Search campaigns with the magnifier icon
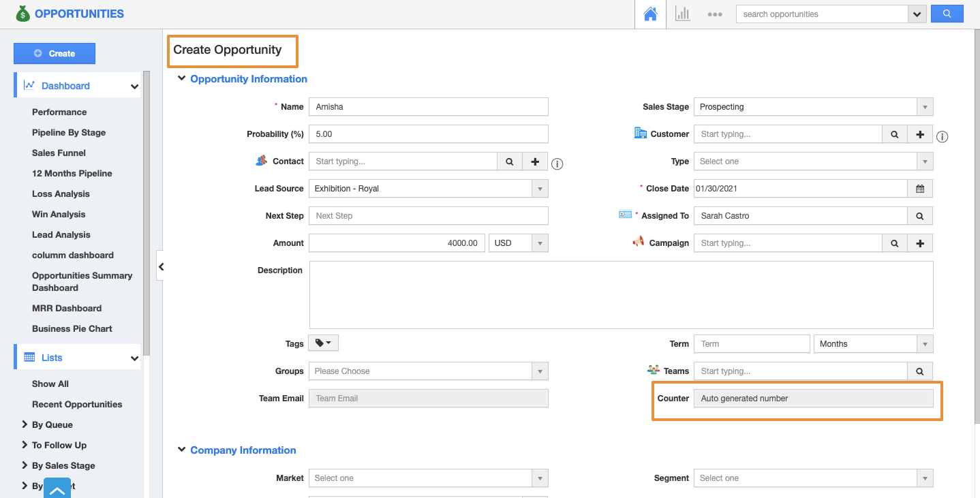The width and height of the screenshot is (980, 498). point(895,243)
